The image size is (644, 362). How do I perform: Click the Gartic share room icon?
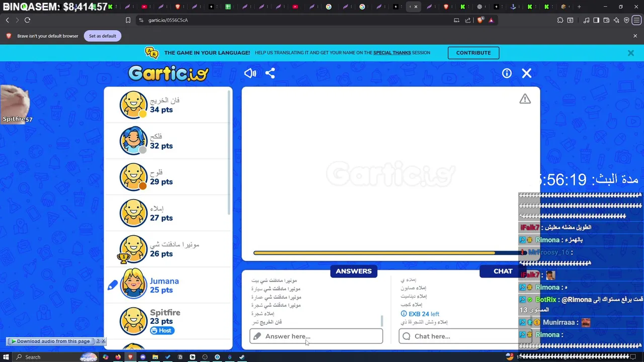[270, 73]
